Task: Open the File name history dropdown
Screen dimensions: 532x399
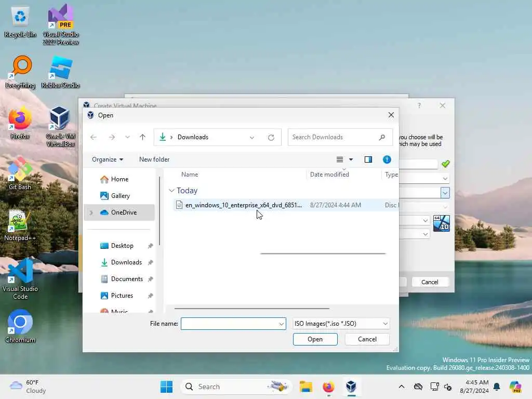Action: coord(281,324)
